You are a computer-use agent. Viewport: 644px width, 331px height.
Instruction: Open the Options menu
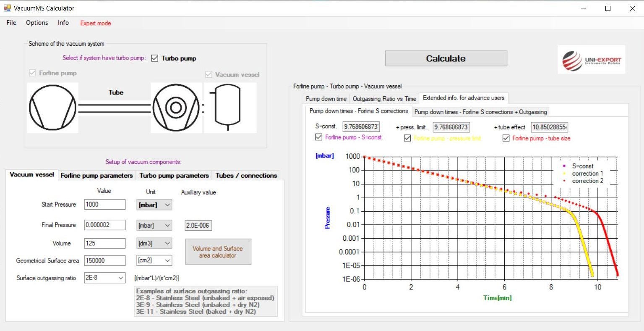point(37,23)
